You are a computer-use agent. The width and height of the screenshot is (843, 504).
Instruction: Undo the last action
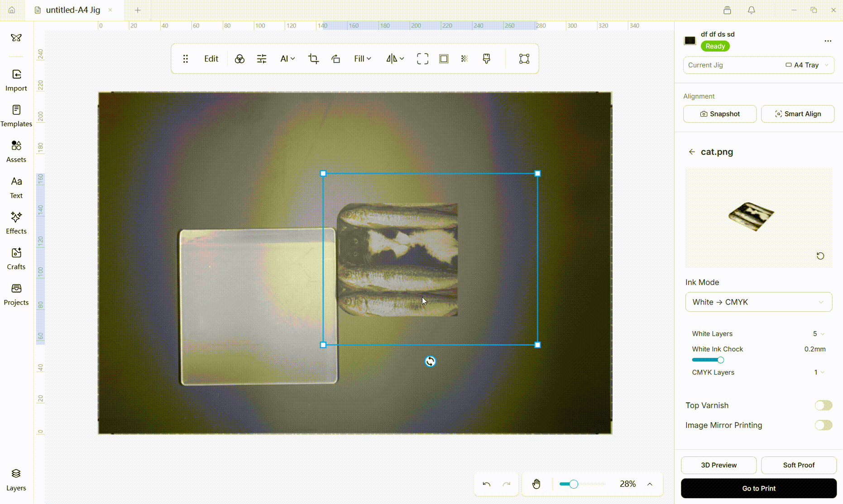pyautogui.click(x=487, y=484)
